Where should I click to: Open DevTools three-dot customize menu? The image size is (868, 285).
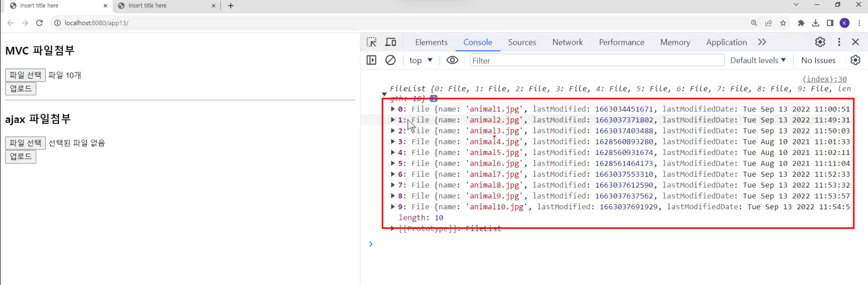pyautogui.click(x=839, y=42)
